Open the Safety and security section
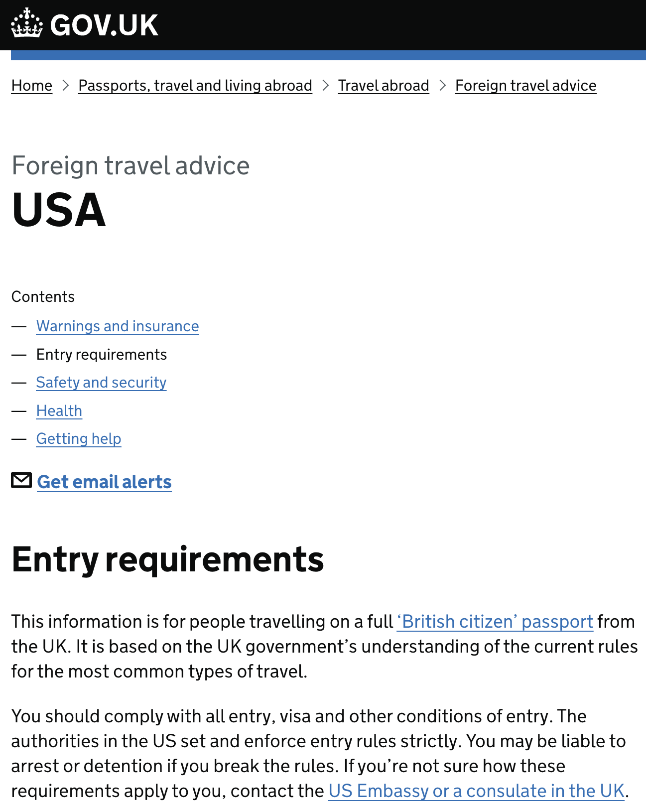646x812 pixels. coord(101,383)
